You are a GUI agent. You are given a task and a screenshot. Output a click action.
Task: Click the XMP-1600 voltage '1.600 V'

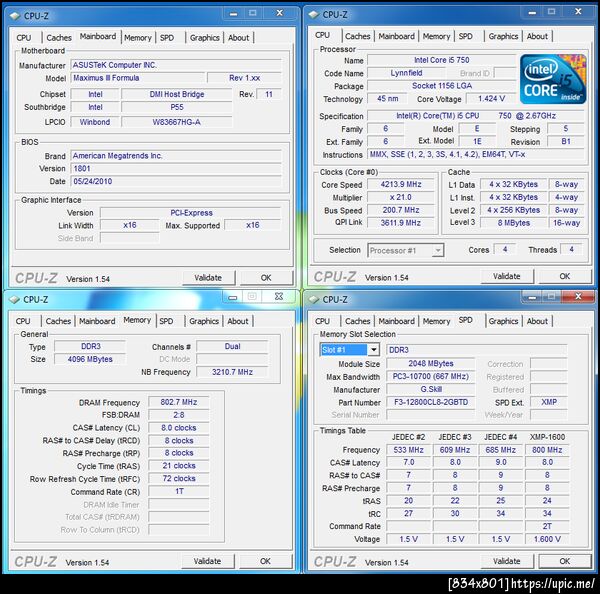click(547, 539)
